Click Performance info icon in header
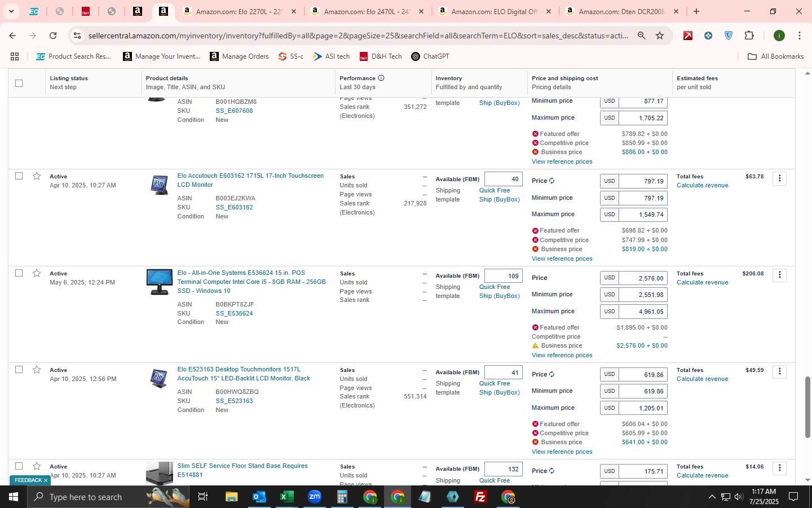The image size is (812, 508). (x=381, y=78)
